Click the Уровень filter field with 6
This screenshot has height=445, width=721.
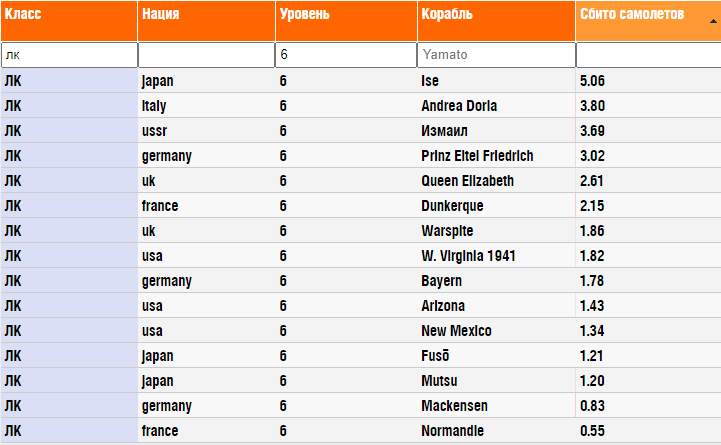346,55
